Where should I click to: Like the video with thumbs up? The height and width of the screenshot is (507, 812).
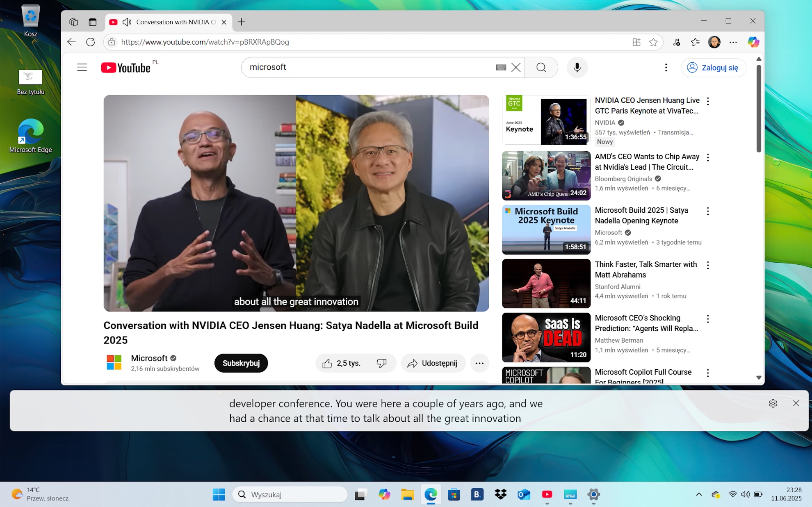tap(342, 363)
